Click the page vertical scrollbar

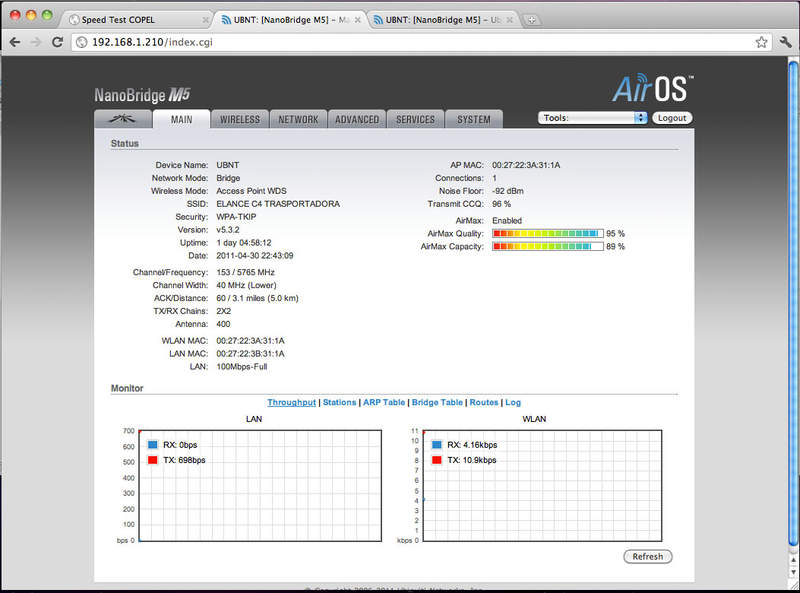[793, 306]
